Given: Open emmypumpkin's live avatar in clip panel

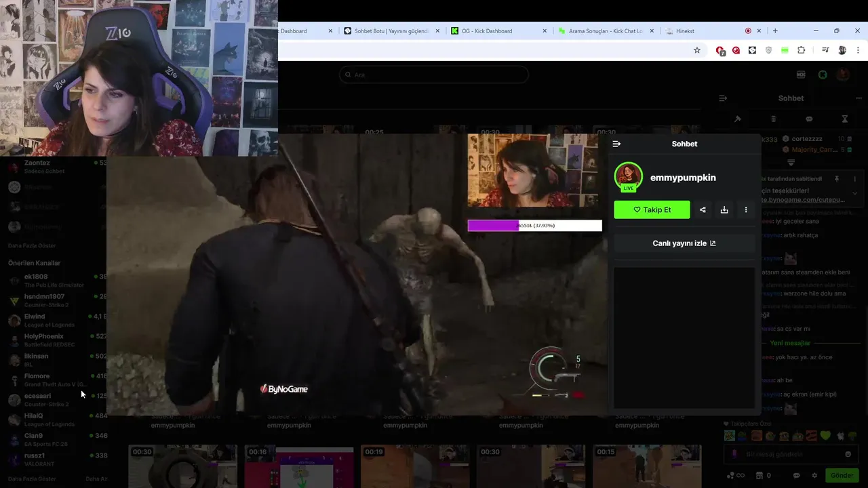Looking at the screenshot, I should (x=629, y=177).
